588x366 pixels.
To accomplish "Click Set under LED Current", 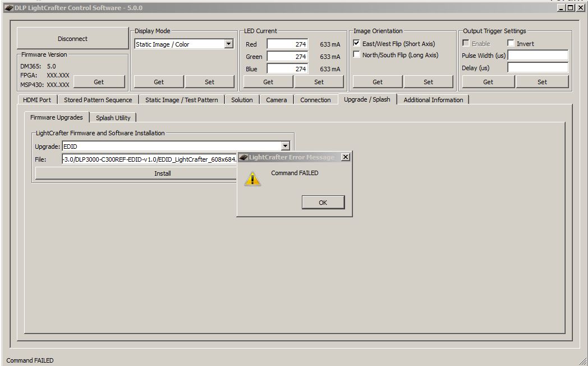I will [x=319, y=82].
